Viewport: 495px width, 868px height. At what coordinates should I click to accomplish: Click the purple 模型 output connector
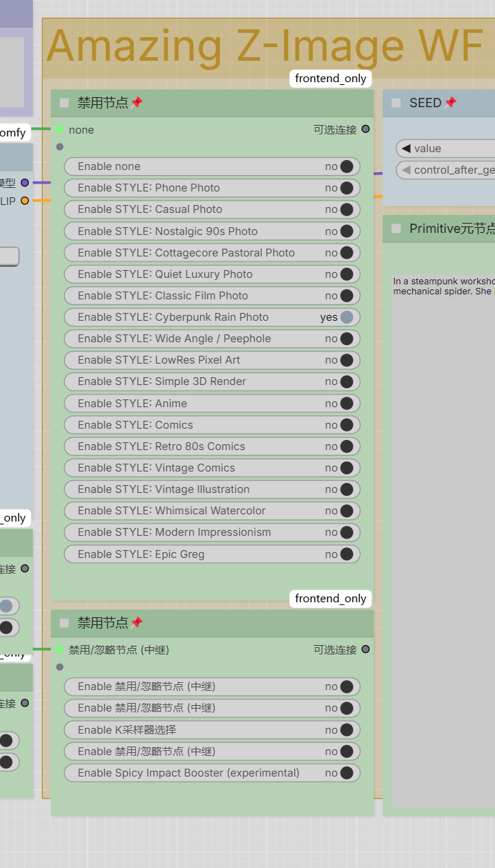pos(25,183)
